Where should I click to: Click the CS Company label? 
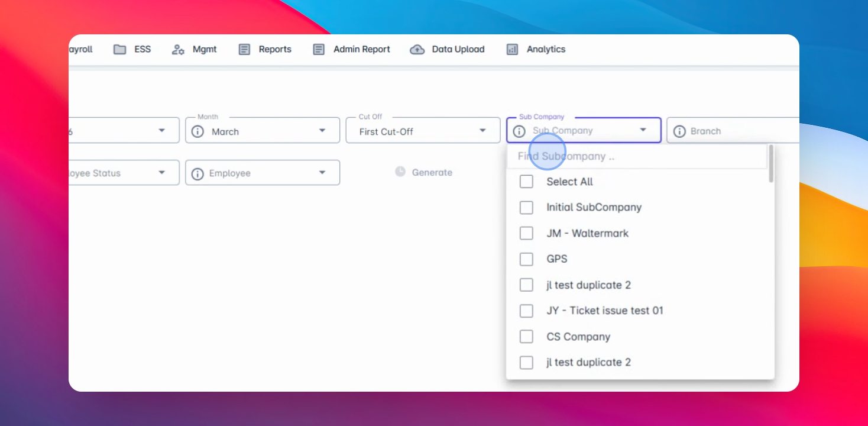(578, 337)
